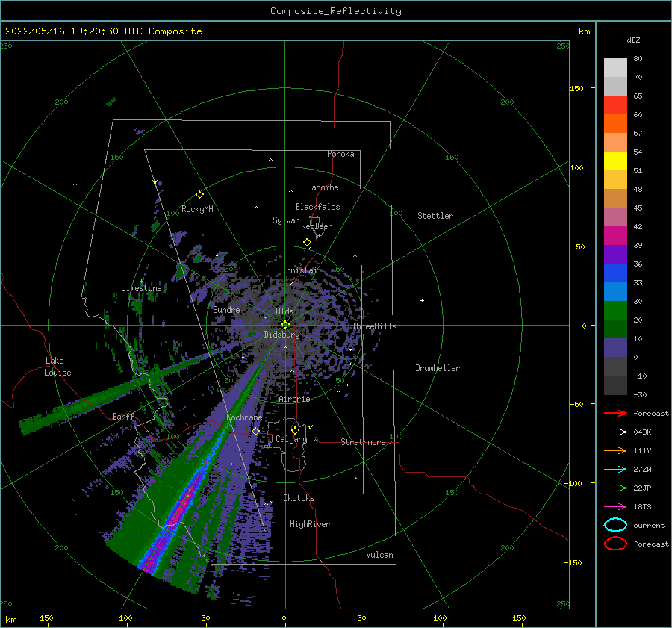Click the Banff label
The image size is (672, 628).
click(x=123, y=416)
